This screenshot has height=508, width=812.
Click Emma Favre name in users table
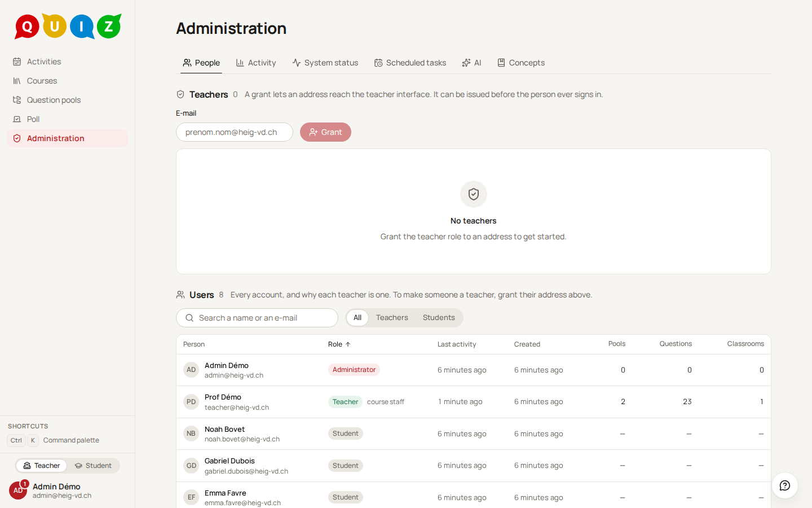pyautogui.click(x=226, y=493)
